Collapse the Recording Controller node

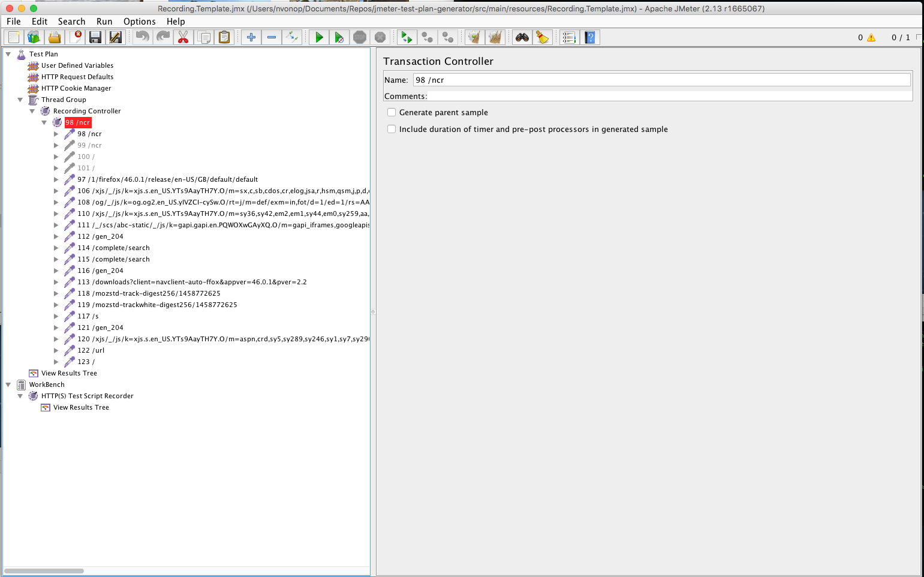click(x=32, y=111)
